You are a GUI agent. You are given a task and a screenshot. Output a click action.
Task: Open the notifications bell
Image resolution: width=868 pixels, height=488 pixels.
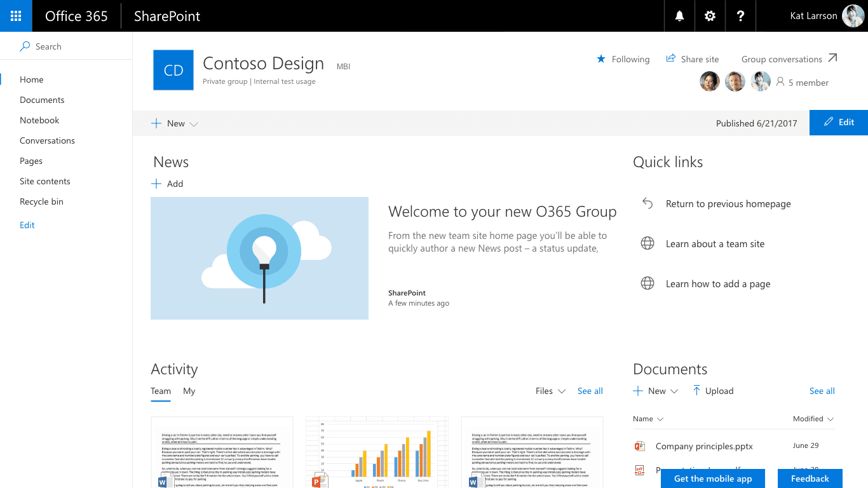coord(680,16)
